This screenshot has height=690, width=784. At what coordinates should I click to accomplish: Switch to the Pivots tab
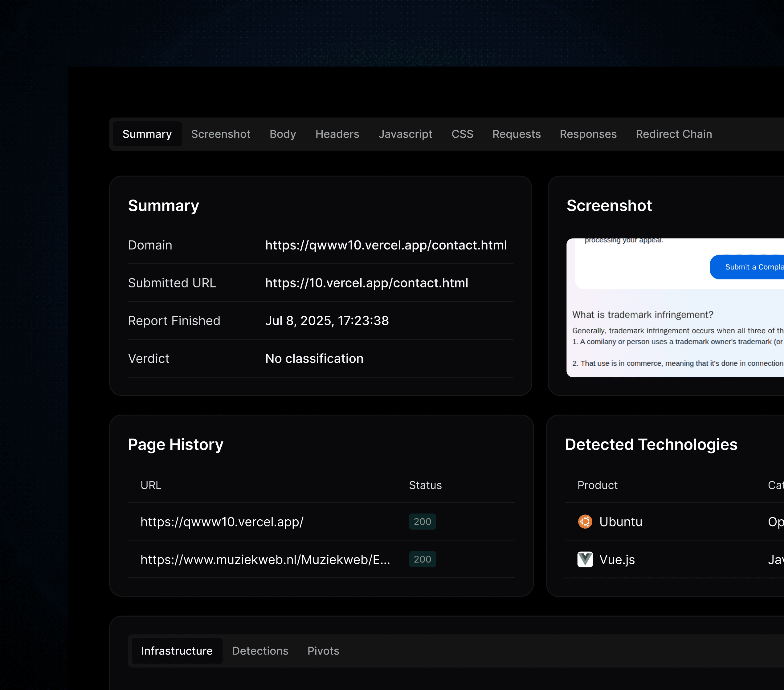coord(323,651)
